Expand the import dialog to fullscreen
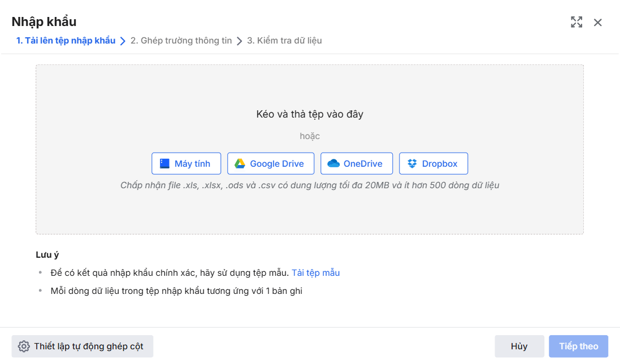This screenshot has width=620, height=364. (x=576, y=23)
